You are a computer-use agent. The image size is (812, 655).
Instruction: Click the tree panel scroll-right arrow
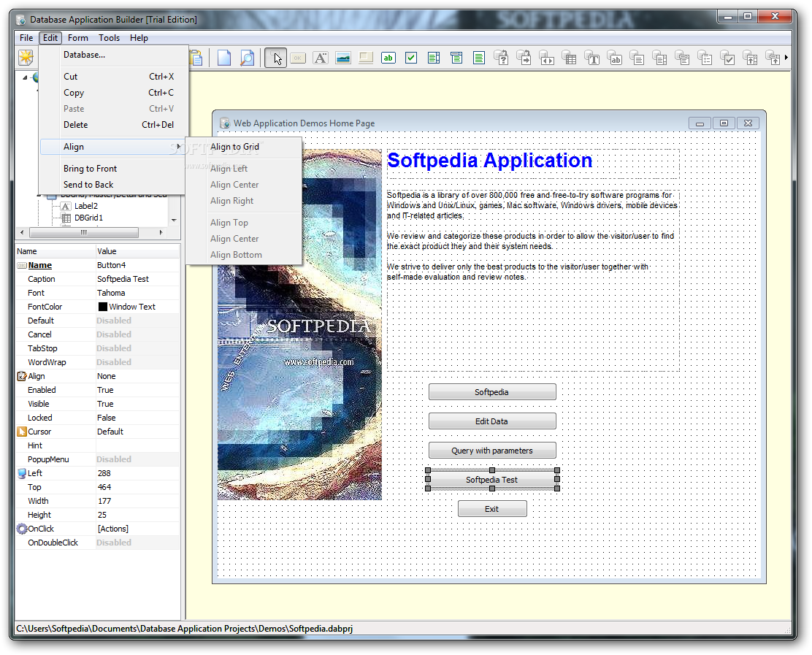point(161,232)
